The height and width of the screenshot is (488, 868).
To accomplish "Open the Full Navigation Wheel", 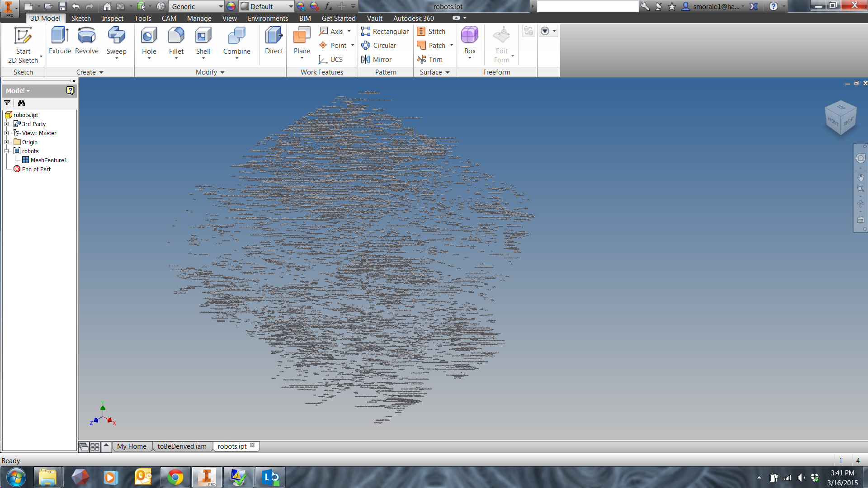I will click(x=861, y=158).
